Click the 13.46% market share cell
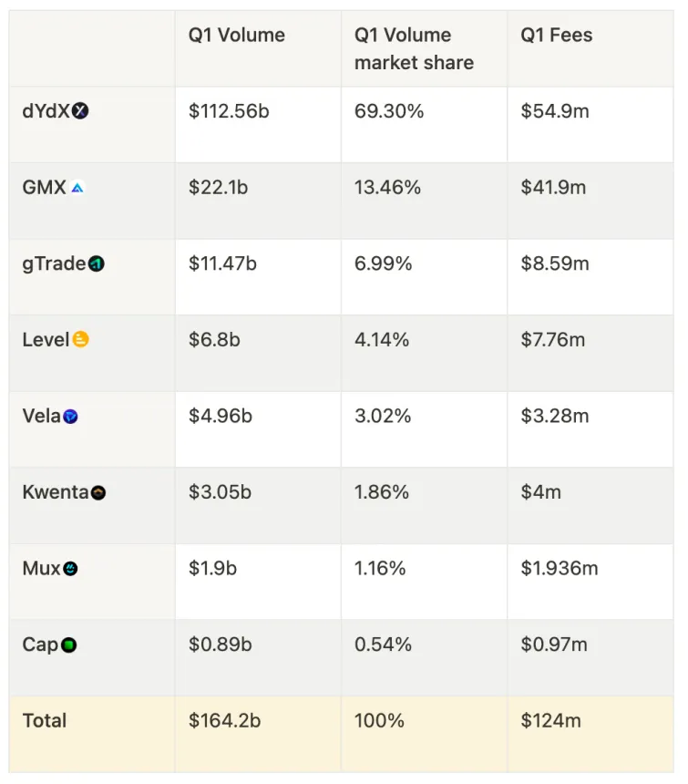 pyautogui.click(x=388, y=188)
